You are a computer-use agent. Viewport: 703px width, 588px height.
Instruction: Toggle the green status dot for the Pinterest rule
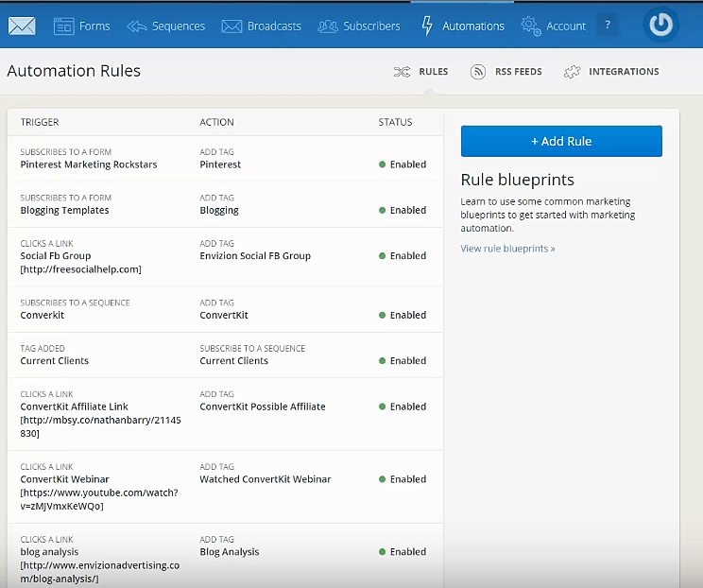(x=382, y=164)
